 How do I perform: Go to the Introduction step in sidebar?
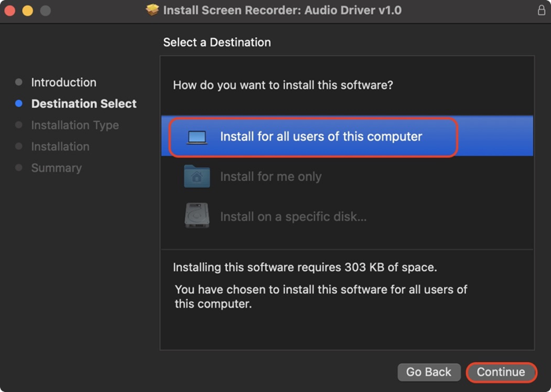pyautogui.click(x=64, y=82)
